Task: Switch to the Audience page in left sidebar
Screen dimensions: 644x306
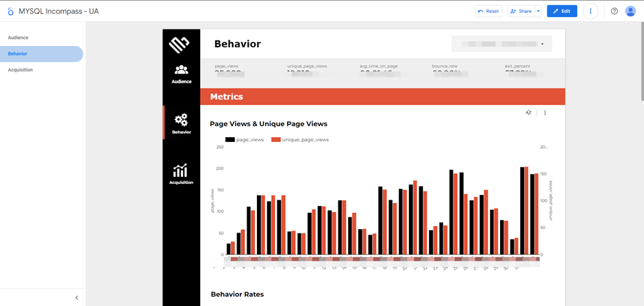Action: (18, 38)
